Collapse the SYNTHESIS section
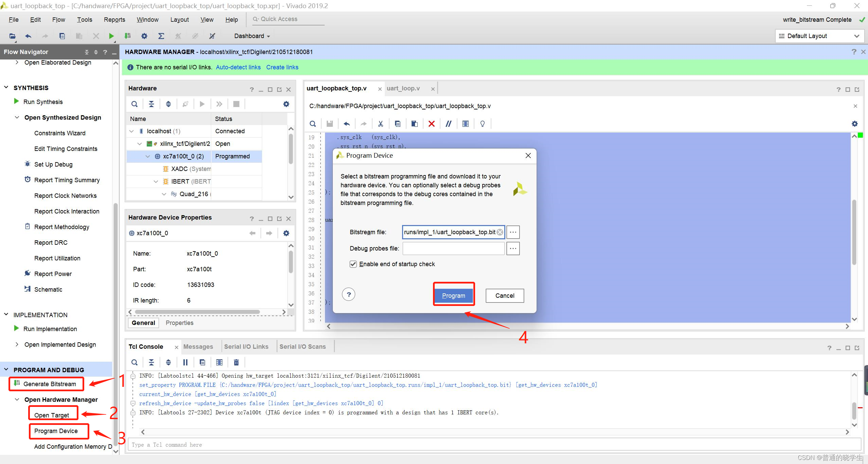Viewport: 868px width, 464px height. pyautogui.click(x=6, y=87)
